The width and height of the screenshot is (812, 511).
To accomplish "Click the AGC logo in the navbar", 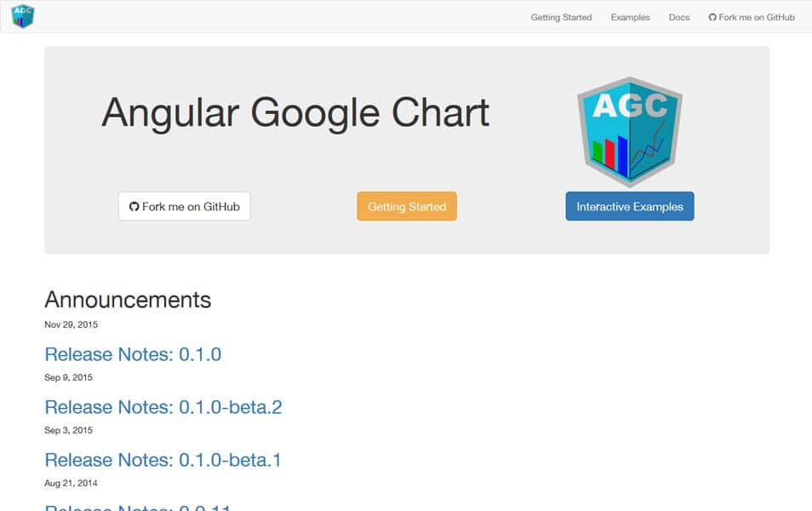I will (23, 16).
